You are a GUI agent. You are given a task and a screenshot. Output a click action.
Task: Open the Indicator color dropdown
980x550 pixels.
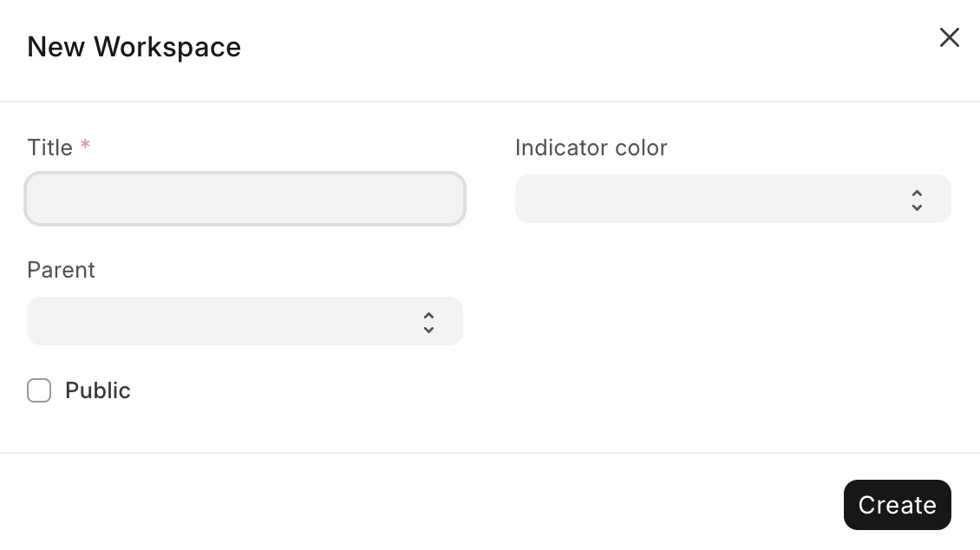point(711,199)
